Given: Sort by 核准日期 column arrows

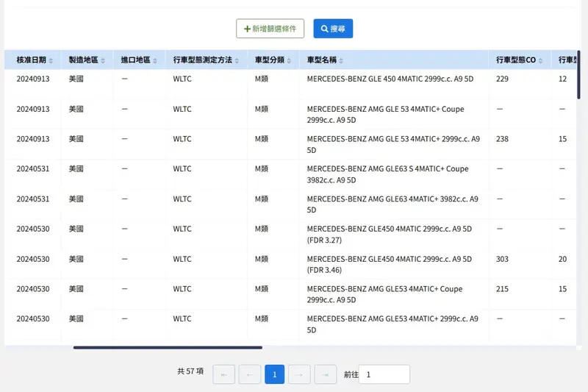Looking at the screenshot, I should point(51,60).
